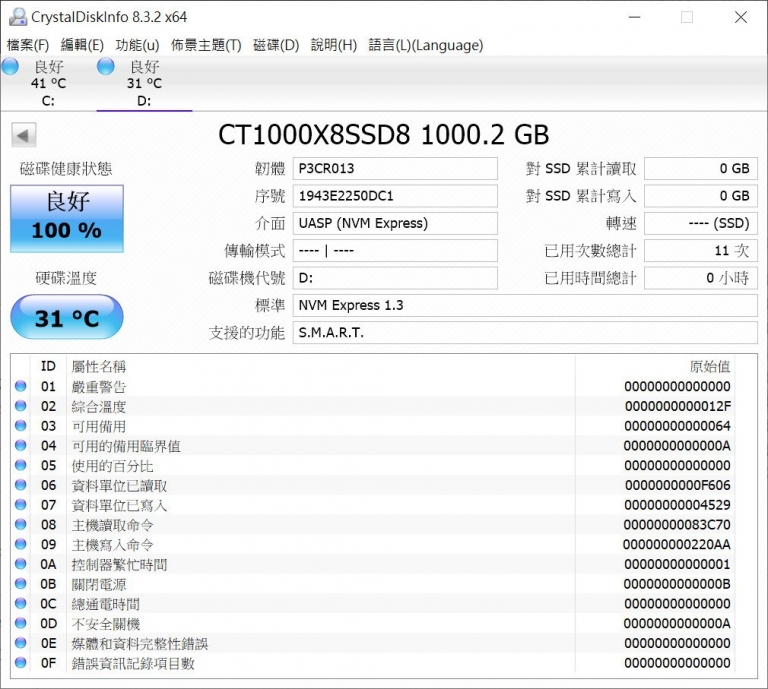Viewport: 768px width, 689px height.
Task: Click raw value 0000000000064
Action: pyautogui.click(x=677, y=427)
